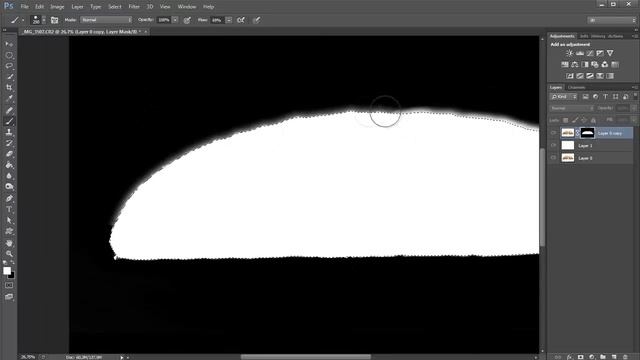This screenshot has width=640, height=360.
Task: Select the Move tool
Action: pyautogui.click(x=9, y=44)
